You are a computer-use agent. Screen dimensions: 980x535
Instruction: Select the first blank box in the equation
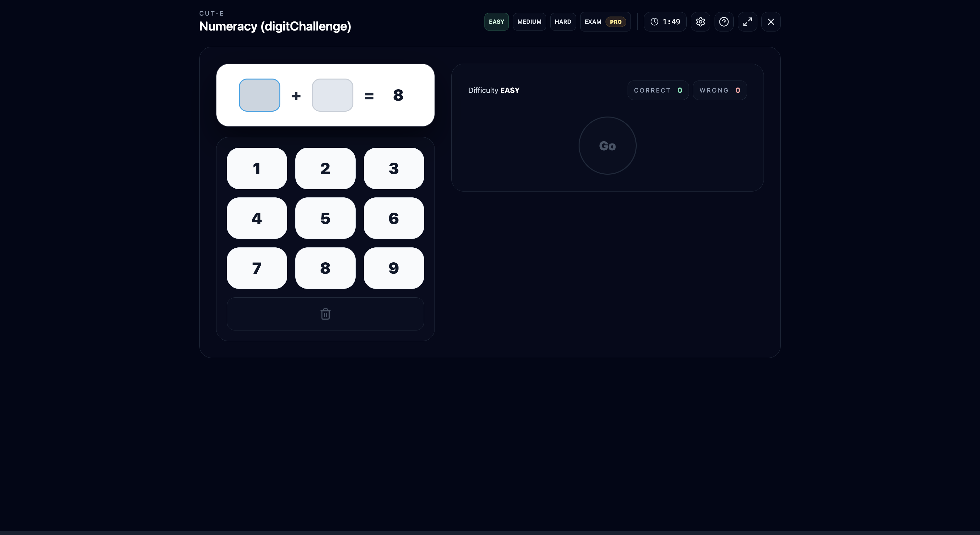260,95
